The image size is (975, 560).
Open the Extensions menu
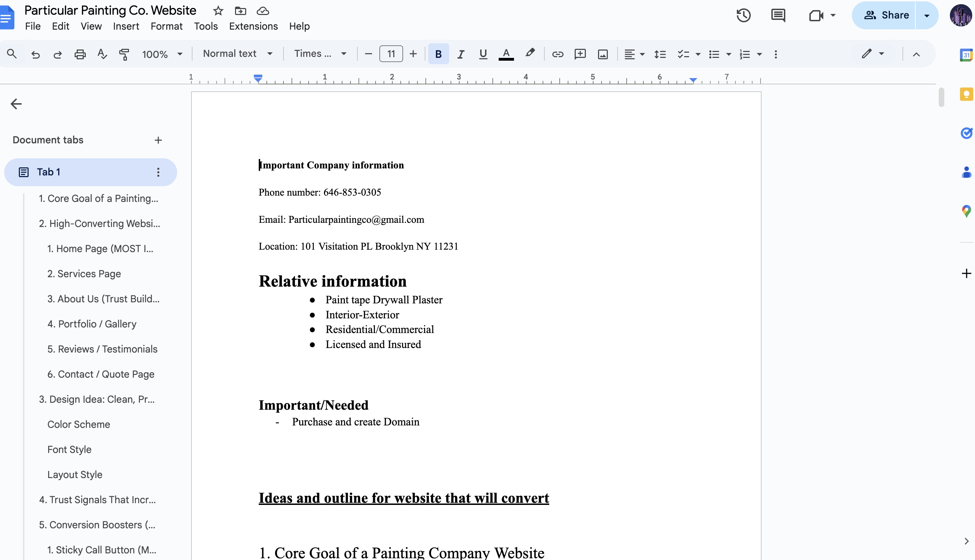(254, 26)
